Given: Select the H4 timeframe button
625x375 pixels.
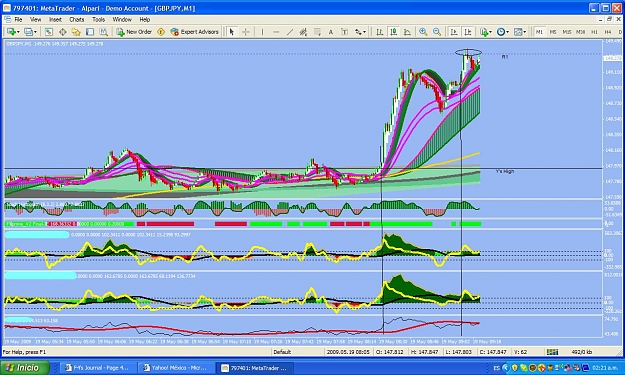Looking at the screenshot, I should 608,32.
